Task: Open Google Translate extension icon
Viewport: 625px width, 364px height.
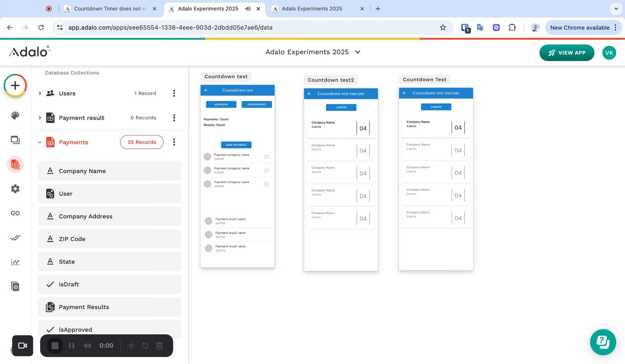Action: pos(480,28)
